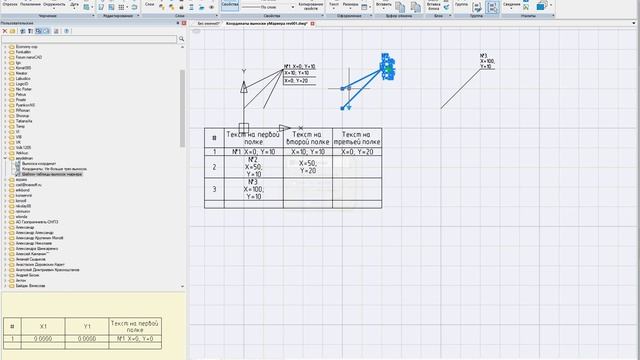
Task: Select the Отрезок line tool
Action: [x=10, y=4]
